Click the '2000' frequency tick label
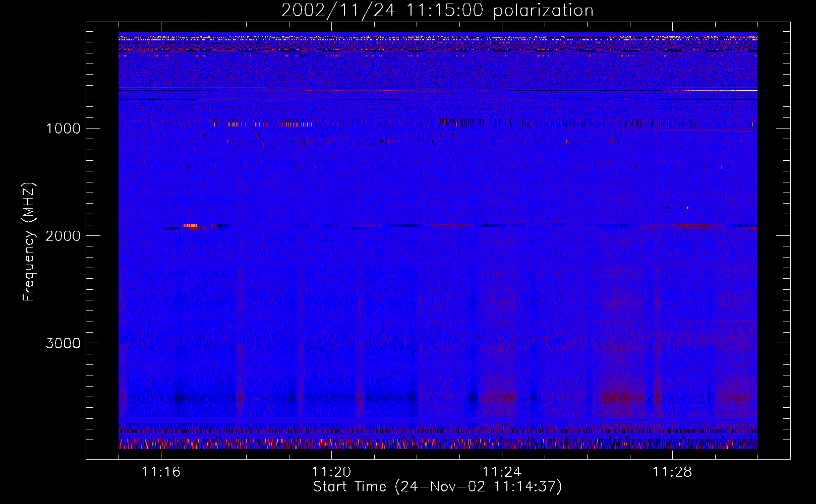The height and width of the screenshot is (504, 816). (x=63, y=236)
